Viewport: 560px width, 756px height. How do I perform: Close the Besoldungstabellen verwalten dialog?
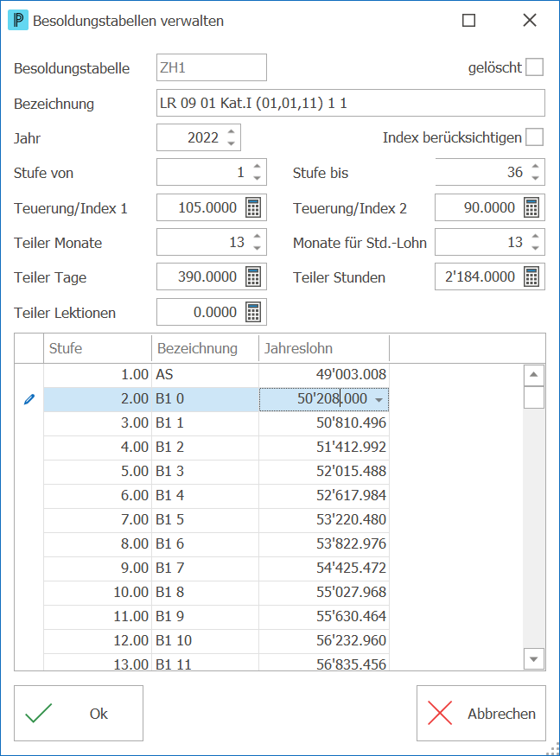(530, 20)
